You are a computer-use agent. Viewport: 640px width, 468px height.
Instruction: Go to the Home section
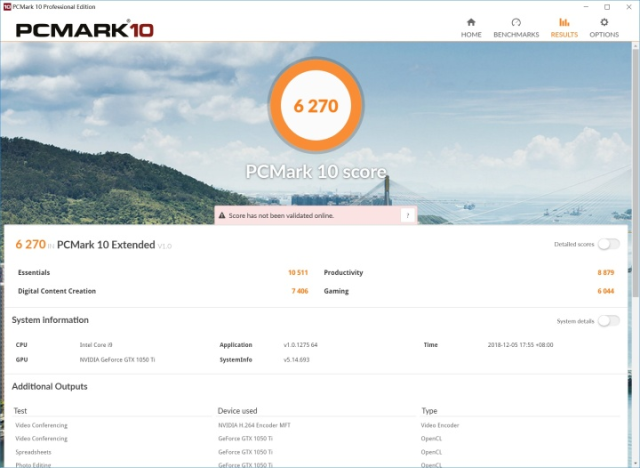click(x=471, y=28)
